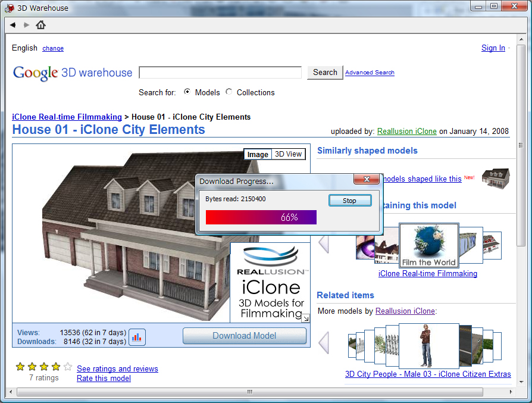532x403 pixels.
Task: Stop the download in progress
Action: [350, 201]
